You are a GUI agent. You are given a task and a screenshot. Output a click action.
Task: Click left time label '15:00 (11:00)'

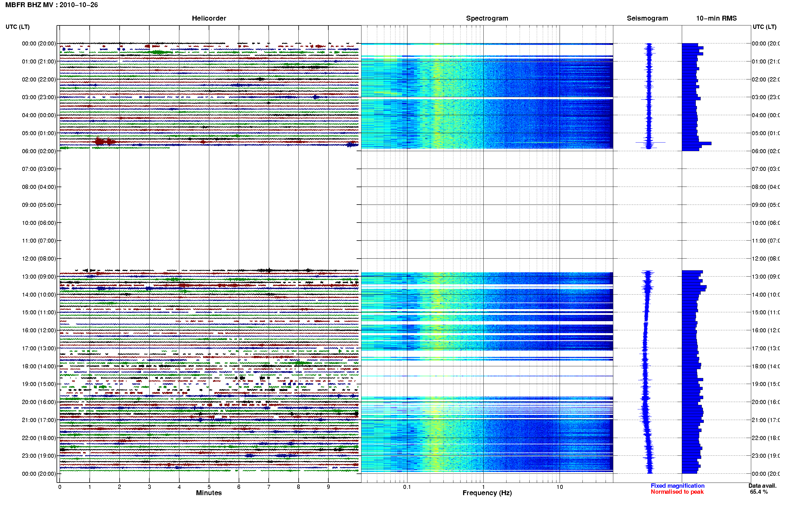(39, 313)
